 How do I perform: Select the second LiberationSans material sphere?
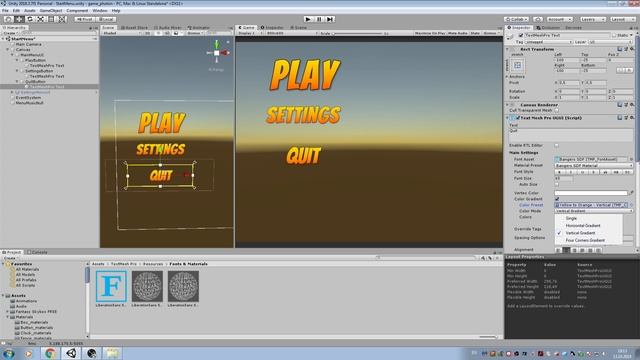point(147,287)
